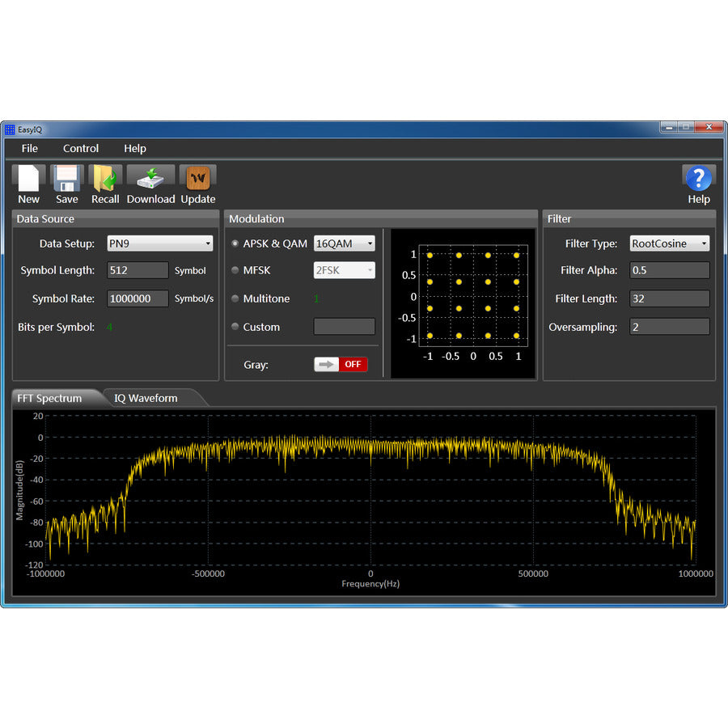The image size is (728, 728).
Task: Click the Download icon to send the waveform
Action: tap(150, 180)
